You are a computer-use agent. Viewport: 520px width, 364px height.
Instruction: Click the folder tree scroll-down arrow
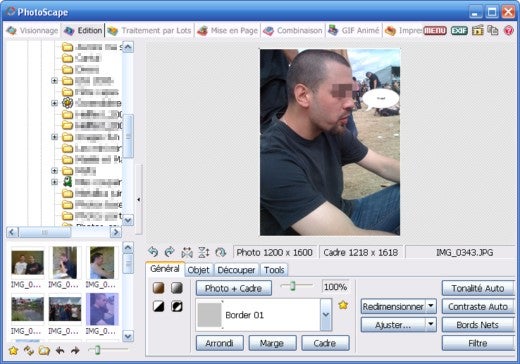pos(128,220)
